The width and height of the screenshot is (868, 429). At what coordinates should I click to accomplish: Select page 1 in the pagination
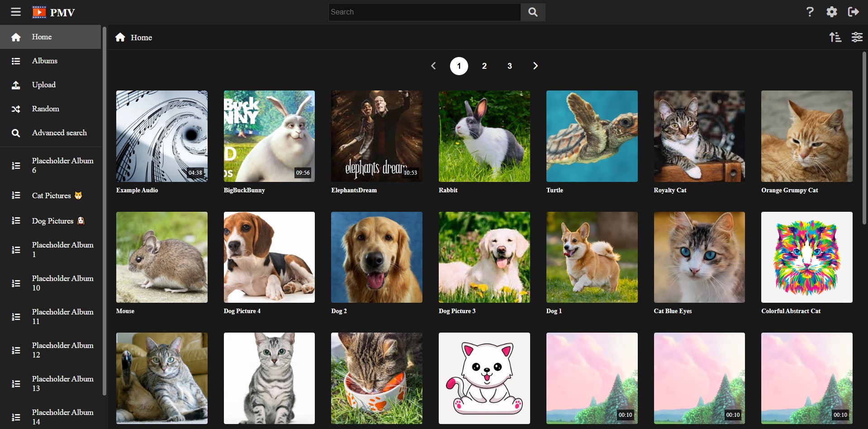click(459, 66)
